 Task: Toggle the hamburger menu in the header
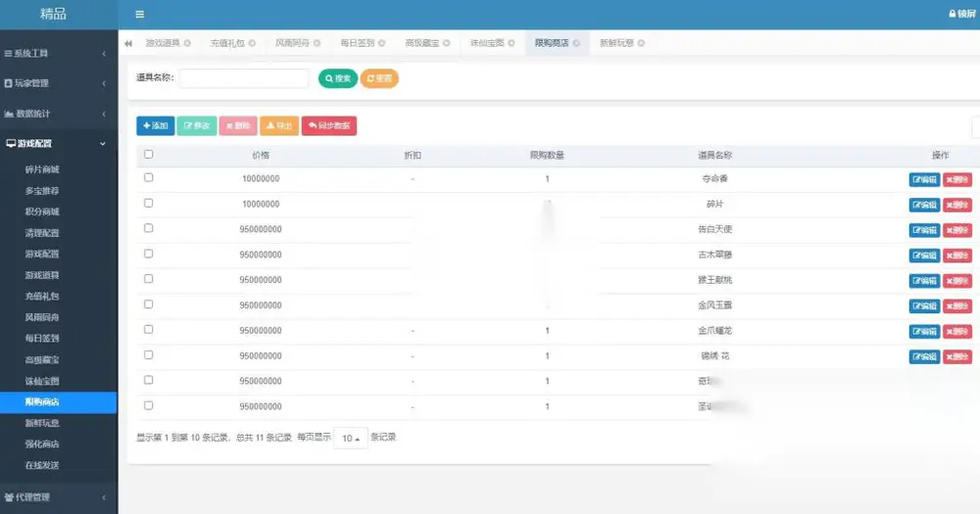tap(139, 15)
